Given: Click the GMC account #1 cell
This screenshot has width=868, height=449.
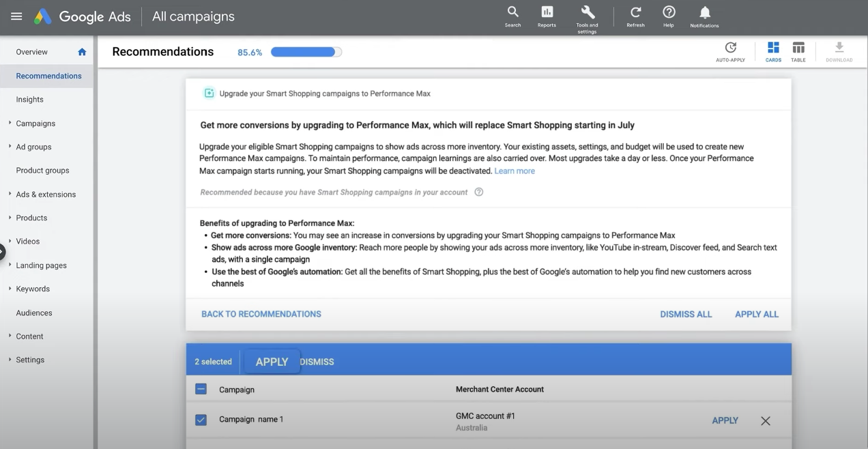Looking at the screenshot, I should 485,416.
